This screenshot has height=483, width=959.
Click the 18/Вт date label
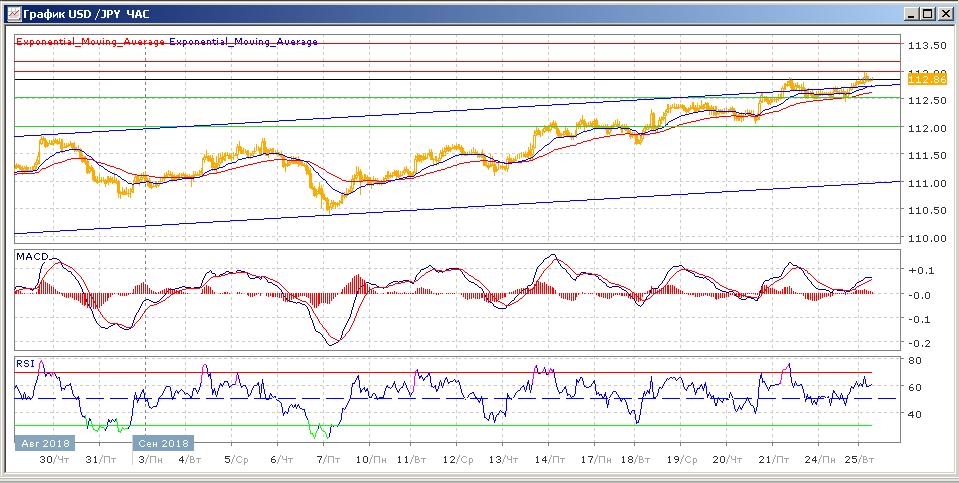tap(636, 459)
